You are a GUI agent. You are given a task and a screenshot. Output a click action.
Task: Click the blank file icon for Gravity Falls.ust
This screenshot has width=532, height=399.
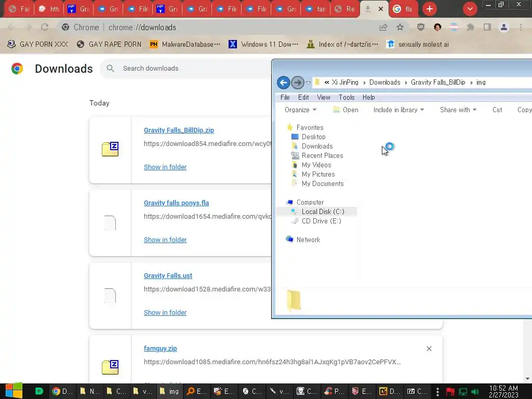(110, 295)
